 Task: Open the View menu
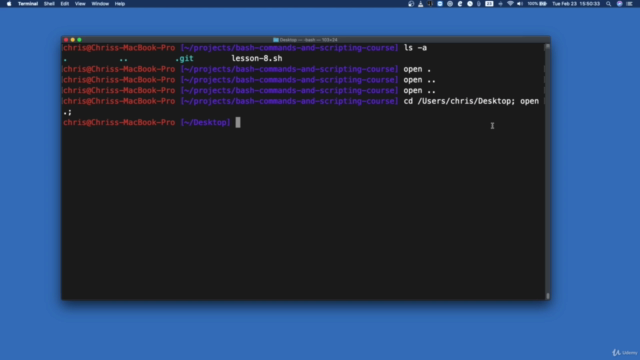[80, 4]
